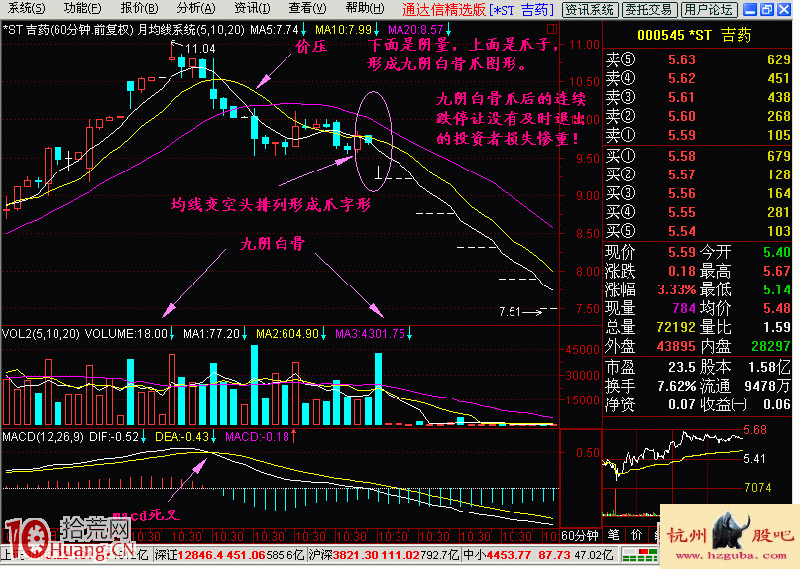The image size is (800, 569).
Task: Click the 买④ 5.55 order row
Action: tap(697, 212)
